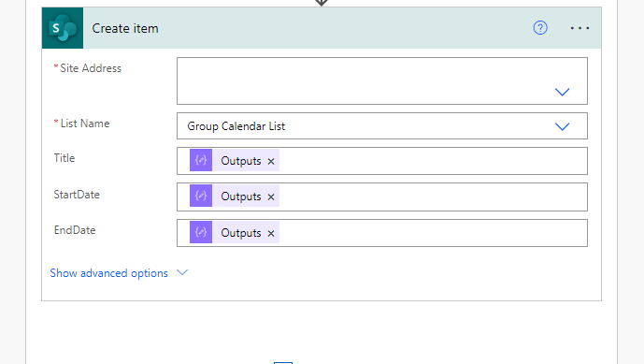Click the Outputs token icon in EndDate
Viewport: 644px width, 364px height.
pos(201,232)
